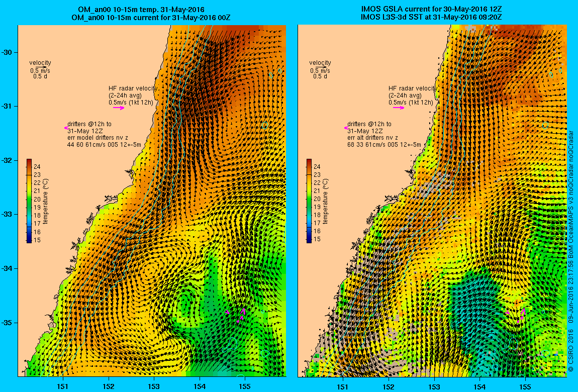
Task: Click the black velocity scale arrow in left map
Action: click(41, 67)
